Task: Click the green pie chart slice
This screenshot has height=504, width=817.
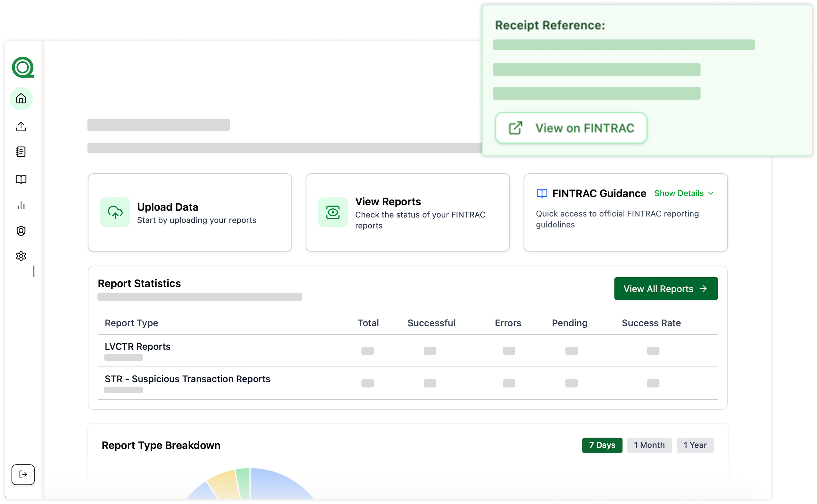Action: pyautogui.click(x=244, y=483)
